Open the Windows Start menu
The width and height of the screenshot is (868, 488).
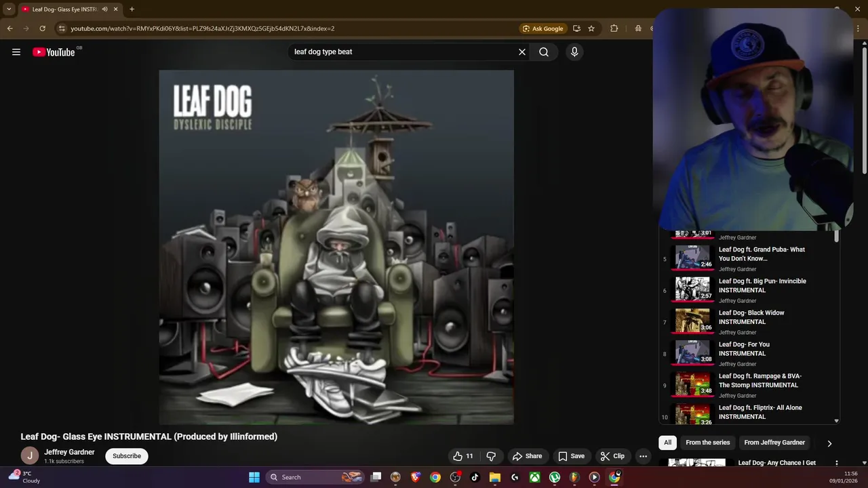(x=254, y=477)
